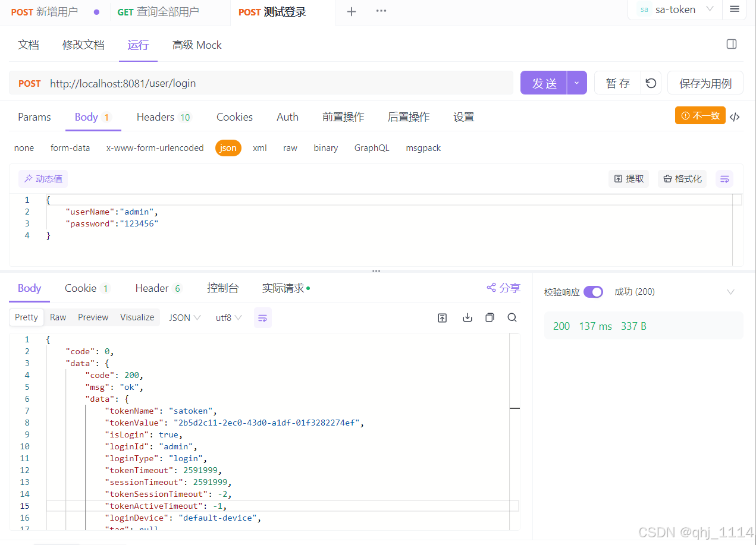756x545 pixels.
Task: Toggle right side panel layout icon
Action: point(732,44)
